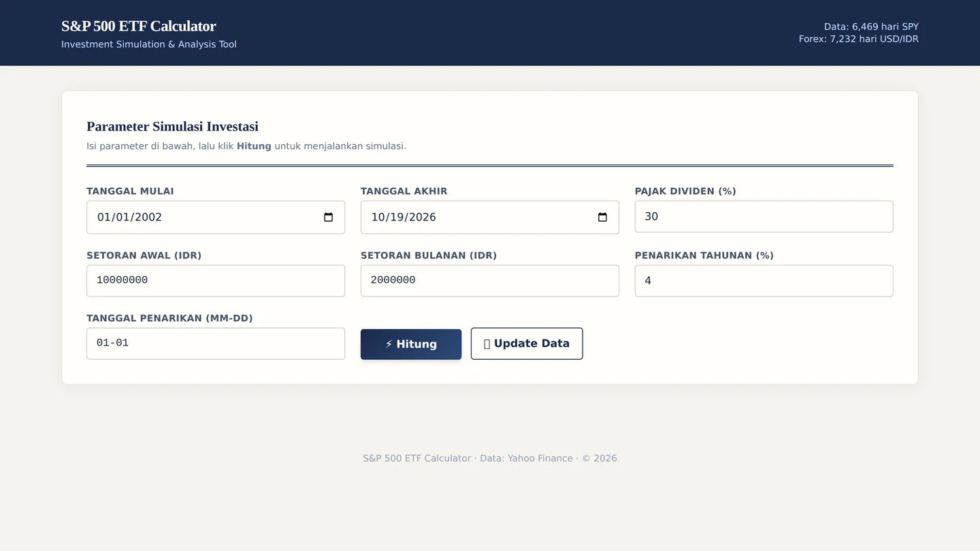Edit the Setoran Awal (IDR) field
Image resolution: width=980 pixels, height=551 pixels.
216,281
